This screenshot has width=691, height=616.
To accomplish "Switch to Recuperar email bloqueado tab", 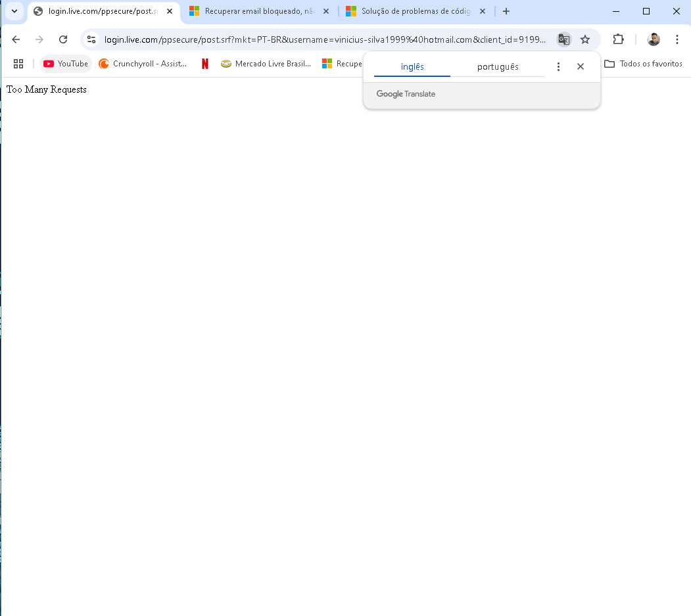I will pyautogui.click(x=259, y=11).
